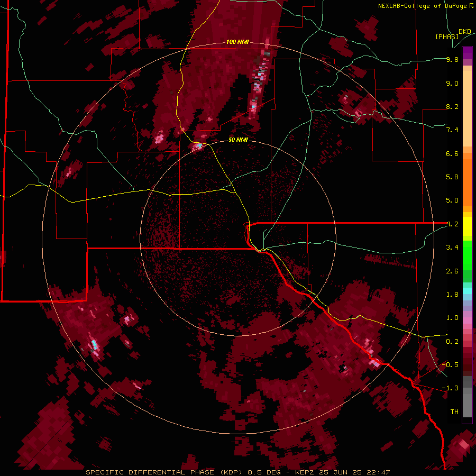Click the cyan color bar segment
The width and height of the screenshot is (476, 476).
[467, 291]
